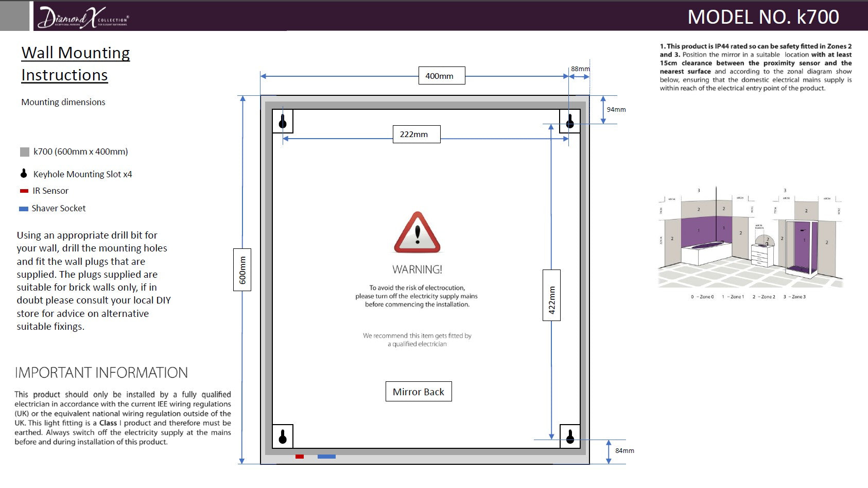Select the bottom-right keyhole mounting slot

point(569,436)
